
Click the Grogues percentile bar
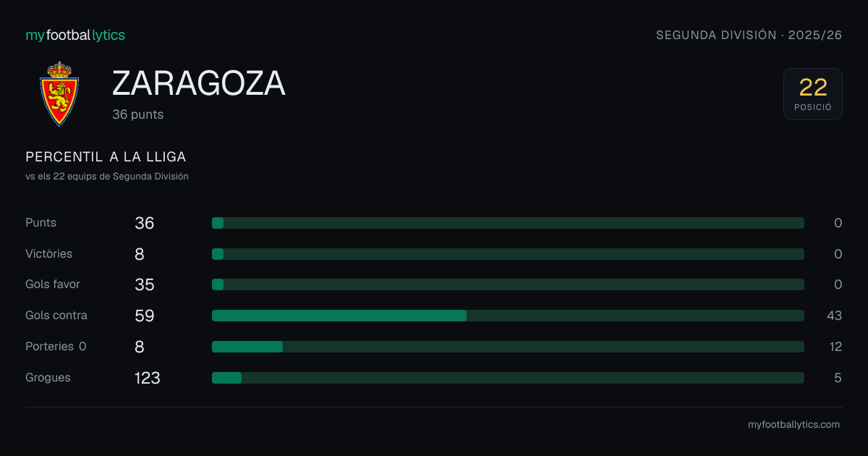click(x=508, y=378)
